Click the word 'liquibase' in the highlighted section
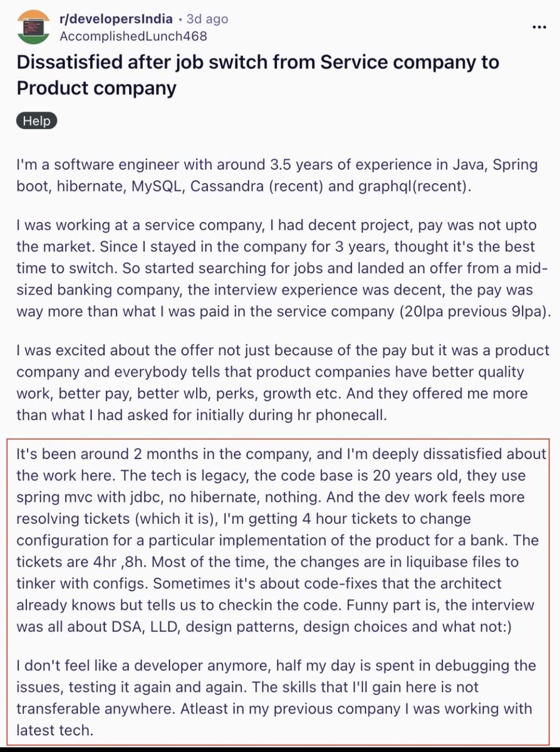The height and width of the screenshot is (752, 560). [390, 561]
